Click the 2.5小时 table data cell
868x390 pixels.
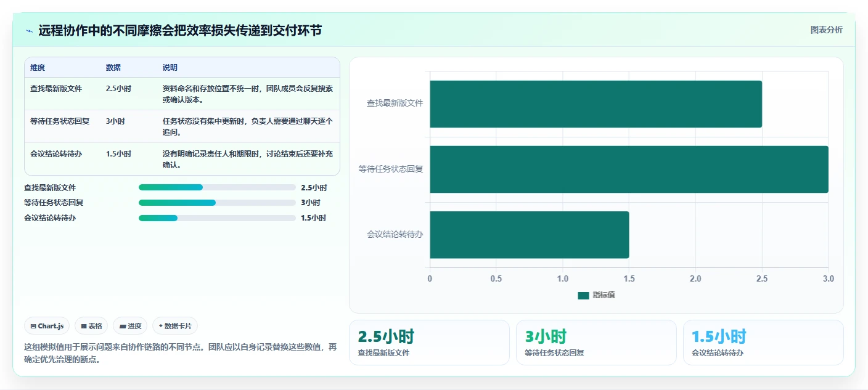pyautogui.click(x=118, y=88)
